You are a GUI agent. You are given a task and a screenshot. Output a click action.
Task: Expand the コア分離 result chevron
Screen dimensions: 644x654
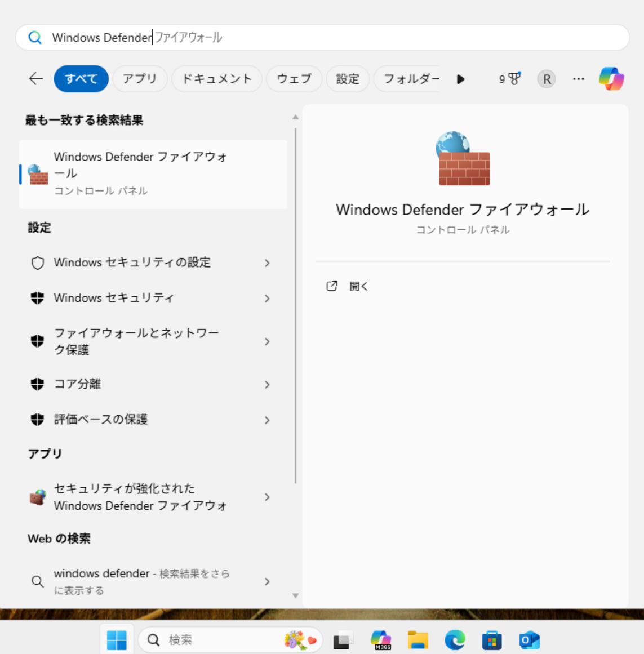coord(267,385)
